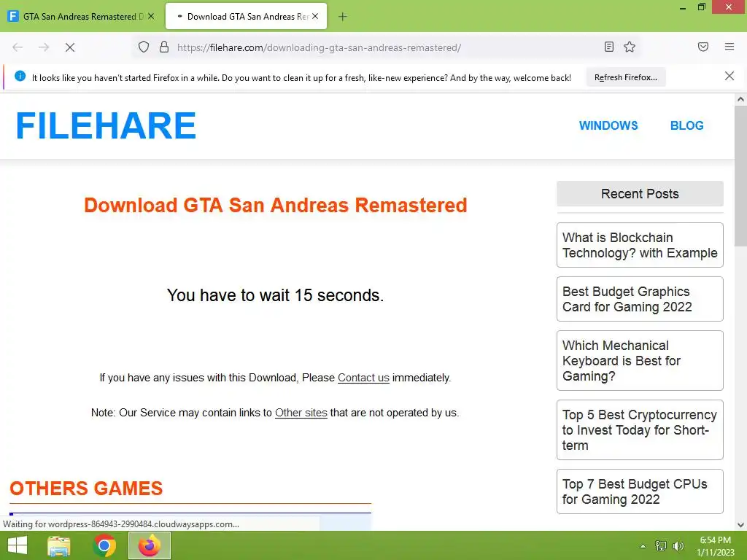Click the padlock site security icon
Screen dimensions: 747x560
point(164,47)
